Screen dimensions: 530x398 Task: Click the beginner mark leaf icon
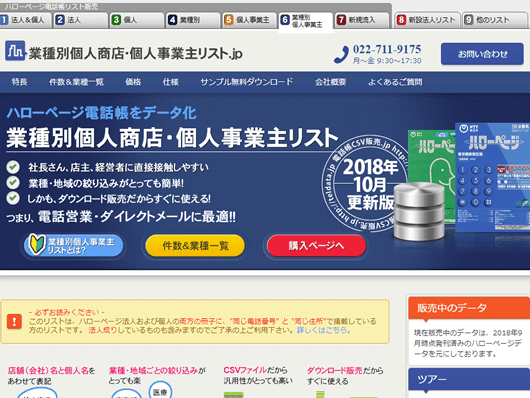37,244
